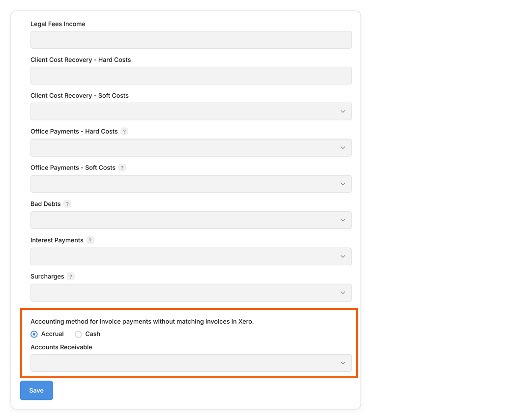Image resolution: width=531 pixels, height=420 pixels.
Task: Expand the Bad Debts account dropdown
Action: (191, 220)
